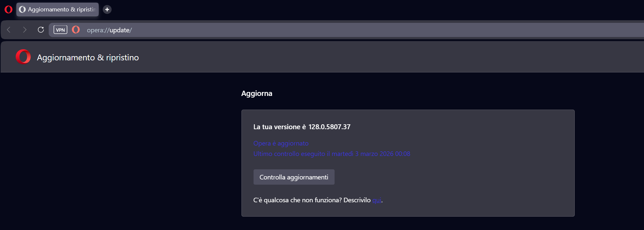644x230 pixels.
Task: Click the 'Opera è aggiornato' status text
Action: [281, 143]
